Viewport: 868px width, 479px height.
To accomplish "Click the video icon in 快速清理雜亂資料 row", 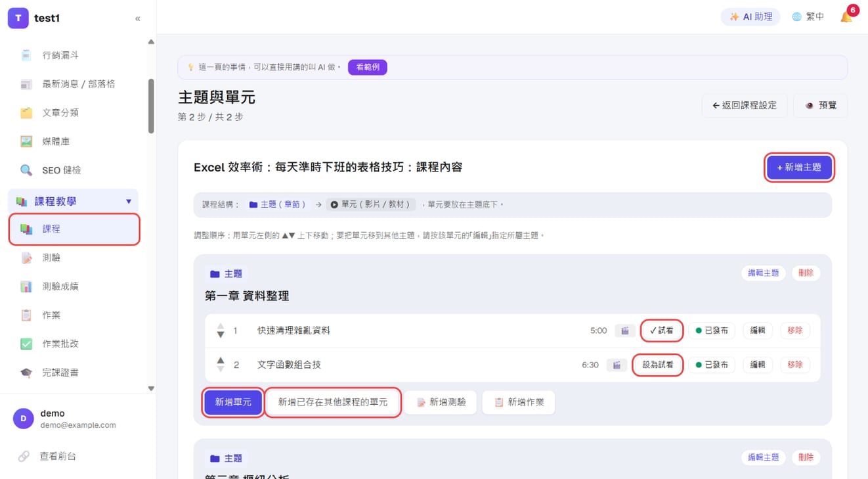I will coord(625,331).
